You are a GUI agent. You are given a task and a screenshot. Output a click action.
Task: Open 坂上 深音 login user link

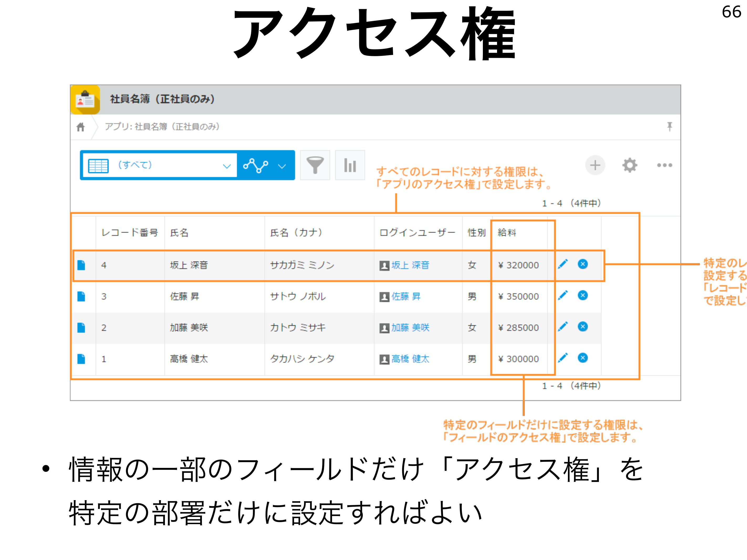click(410, 265)
